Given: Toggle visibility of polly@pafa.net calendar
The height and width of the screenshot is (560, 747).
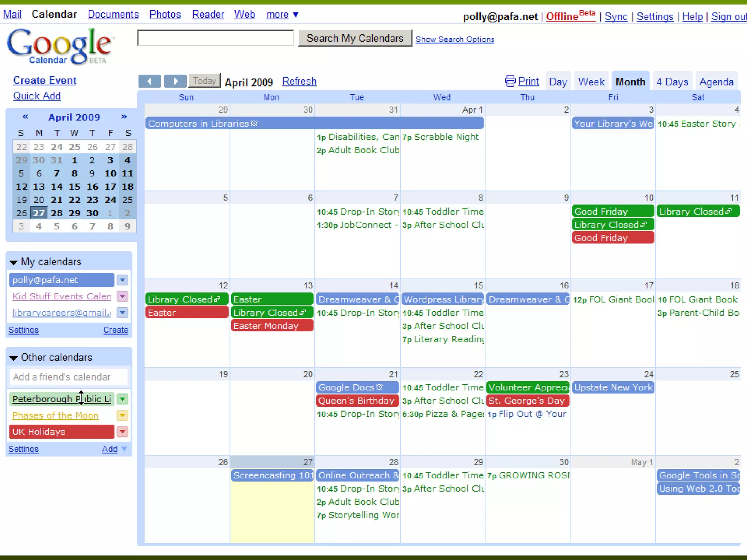Looking at the screenshot, I should [x=61, y=280].
